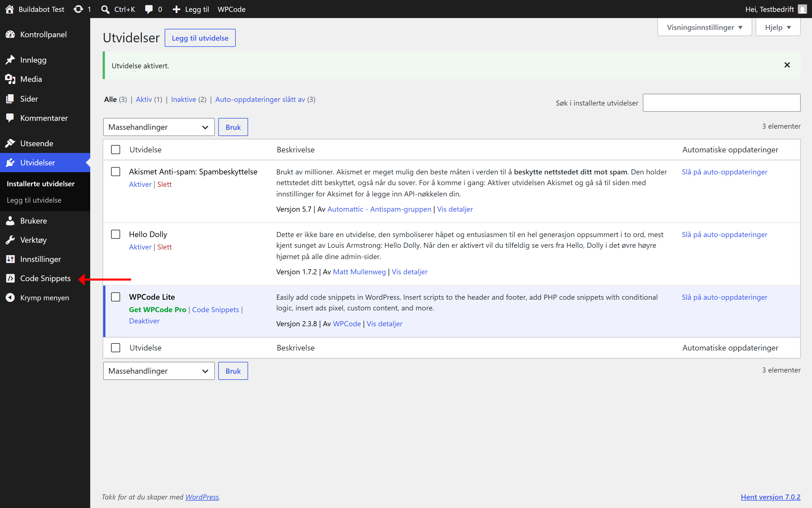Show Auto-oppdateringer slått av filter
The width and height of the screenshot is (812, 508).
260,99
